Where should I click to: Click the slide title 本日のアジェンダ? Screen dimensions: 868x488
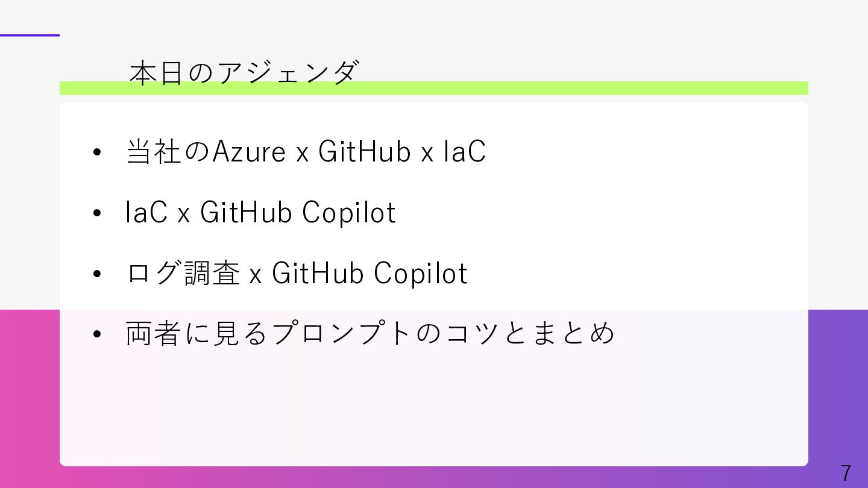click(244, 73)
